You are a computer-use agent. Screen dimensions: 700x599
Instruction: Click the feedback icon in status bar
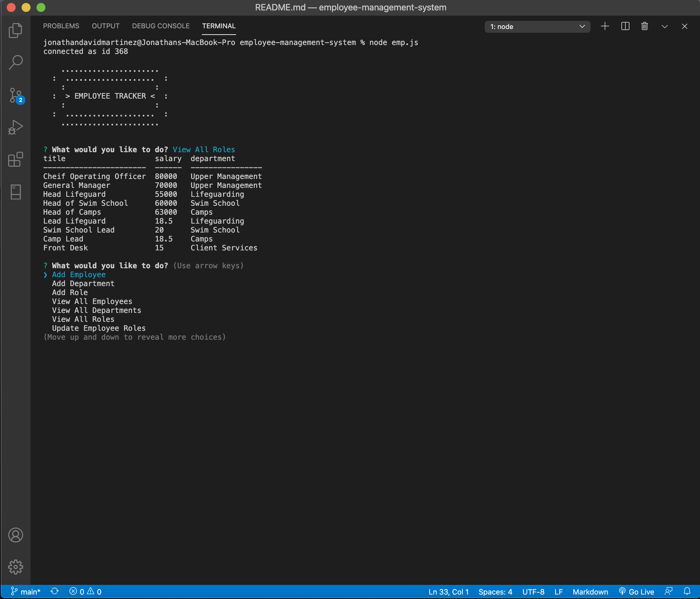(669, 592)
